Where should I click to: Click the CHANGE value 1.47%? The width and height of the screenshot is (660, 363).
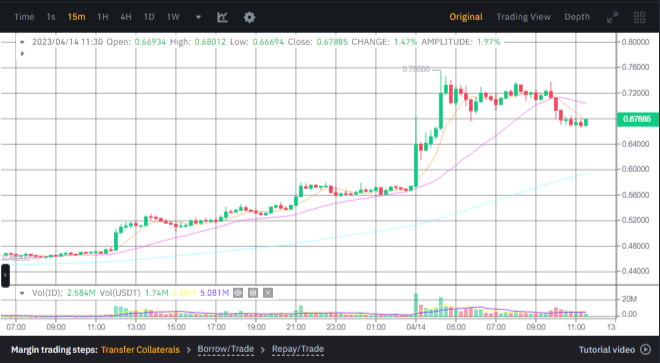[x=405, y=42]
